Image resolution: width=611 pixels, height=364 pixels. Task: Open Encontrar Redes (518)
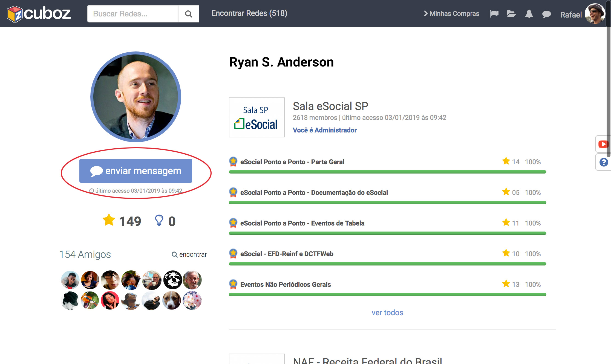[249, 13]
